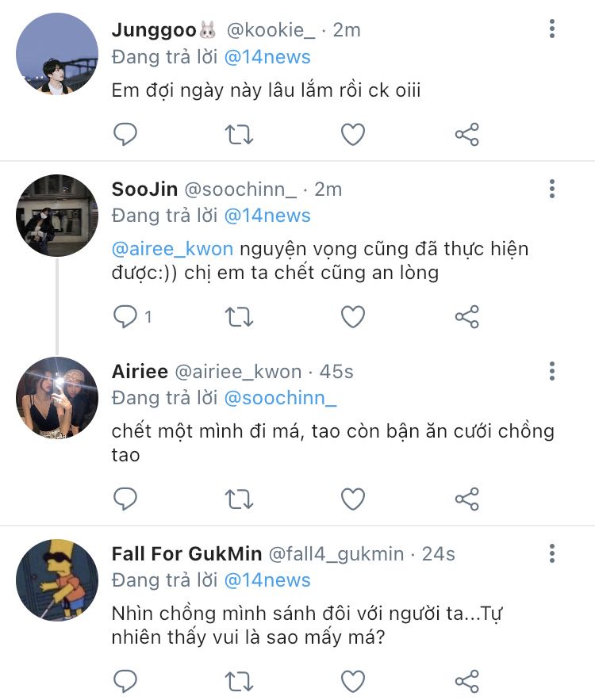Like Airiee's reply tweet
Image resolution: width=595 pixels, height=700 pixels.
[x=353, y=499]
